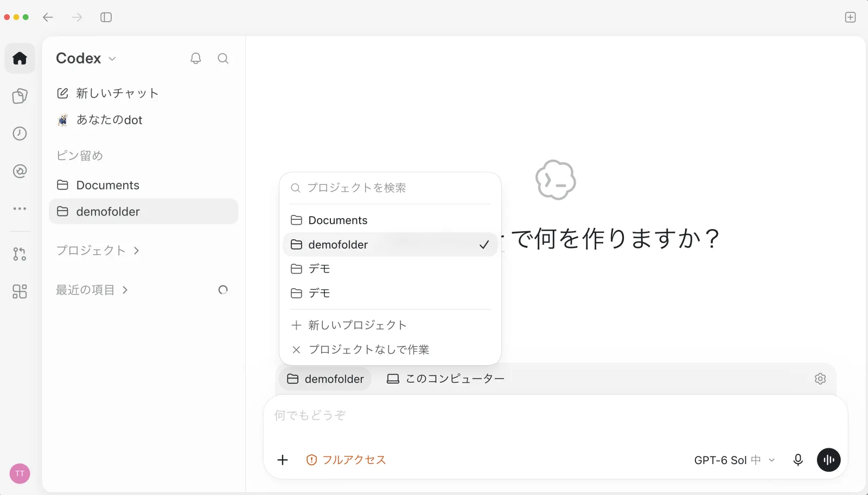Expand the プロジェクト section
This screenshot has width=868, height=495.
tap(98, 250)
